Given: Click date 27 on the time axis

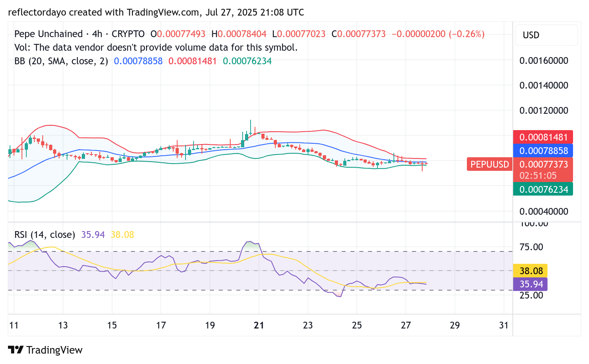Looking at the screenshot, I should tap(406, 325).
